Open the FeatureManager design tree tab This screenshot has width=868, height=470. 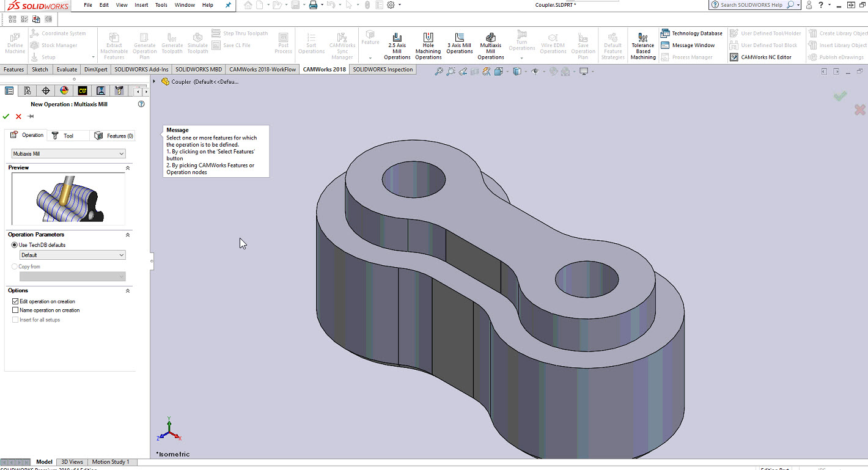[9, 91]
